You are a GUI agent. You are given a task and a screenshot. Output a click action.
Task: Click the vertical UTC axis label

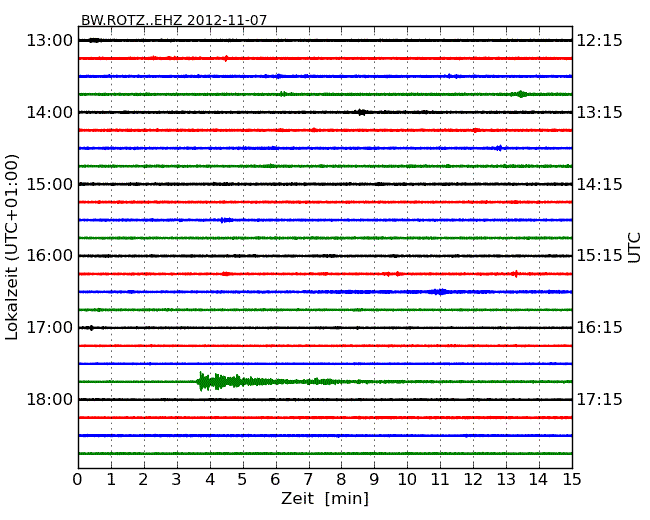[x=634, y=248]
